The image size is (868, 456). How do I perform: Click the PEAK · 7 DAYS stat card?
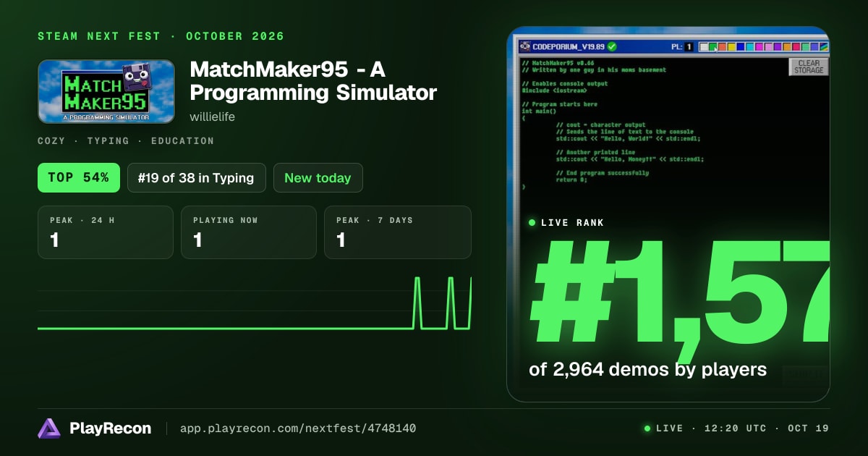click(398, 232)
